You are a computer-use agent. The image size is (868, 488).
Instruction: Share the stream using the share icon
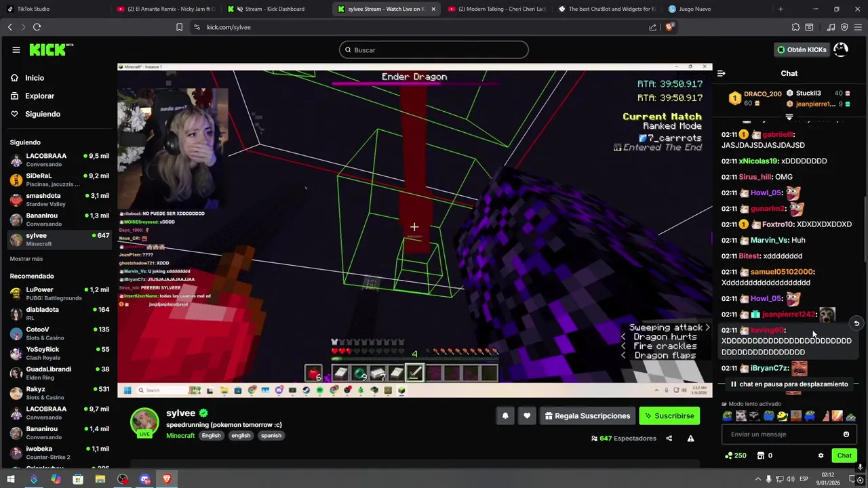pyautogui.click(x=669, y=439)
